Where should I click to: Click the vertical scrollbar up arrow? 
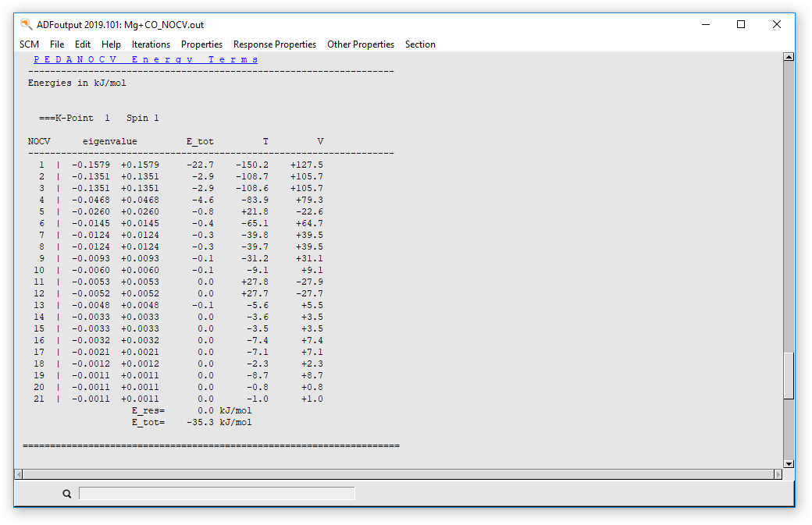click(x=789, y=55)
